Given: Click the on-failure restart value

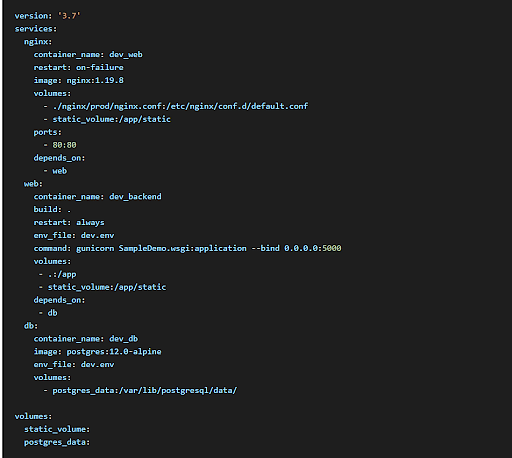Looking at the screenshot, I should point(100,67).
